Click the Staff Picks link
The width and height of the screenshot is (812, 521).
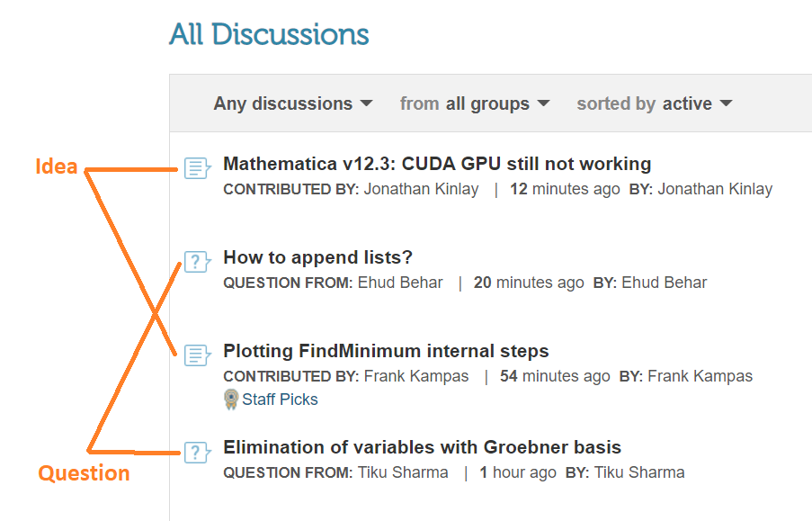(x=280, y=400)
